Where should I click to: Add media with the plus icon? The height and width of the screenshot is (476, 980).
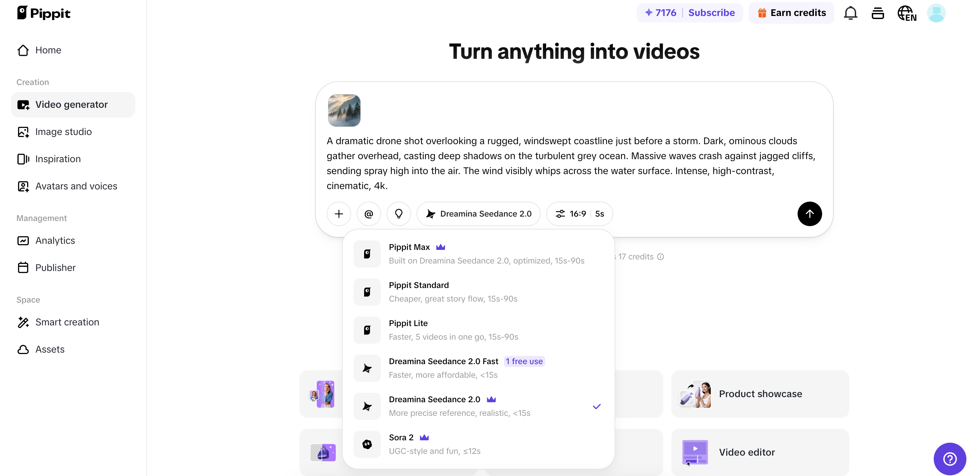click(x=339, y=214)
